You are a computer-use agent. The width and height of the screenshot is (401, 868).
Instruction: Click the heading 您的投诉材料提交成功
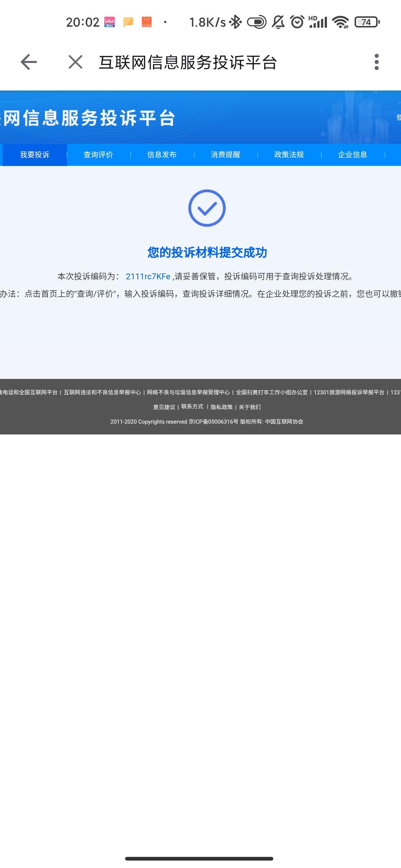coord(207,252)
